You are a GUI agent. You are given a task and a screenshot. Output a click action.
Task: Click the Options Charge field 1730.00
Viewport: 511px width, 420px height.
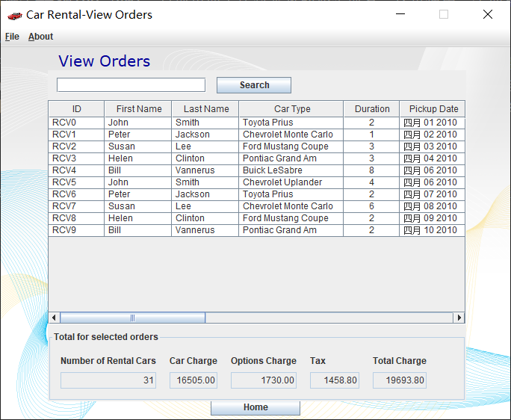pos(263,380)
